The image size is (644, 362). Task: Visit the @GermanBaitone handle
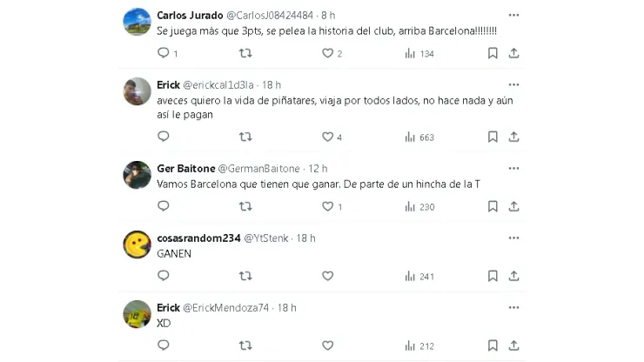tap(259, 168)
